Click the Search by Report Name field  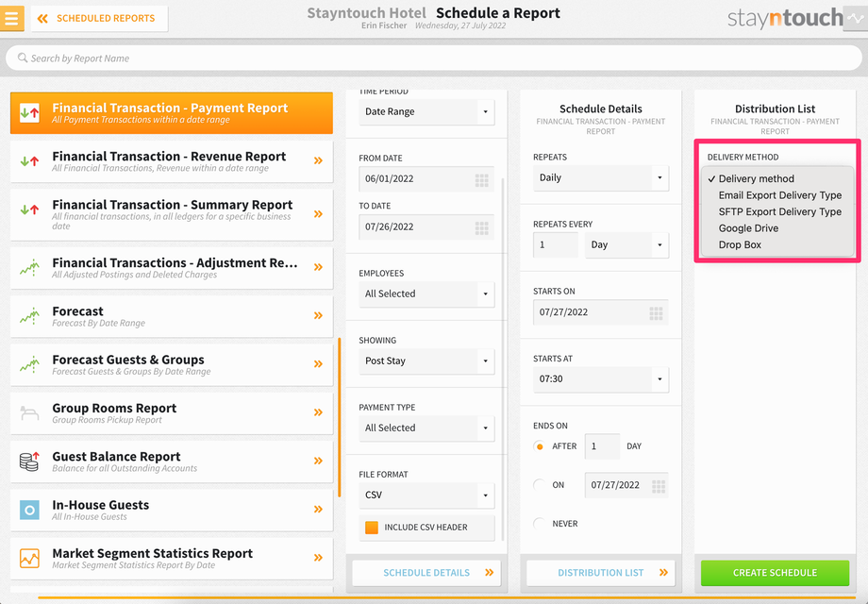tap(433, 59)
